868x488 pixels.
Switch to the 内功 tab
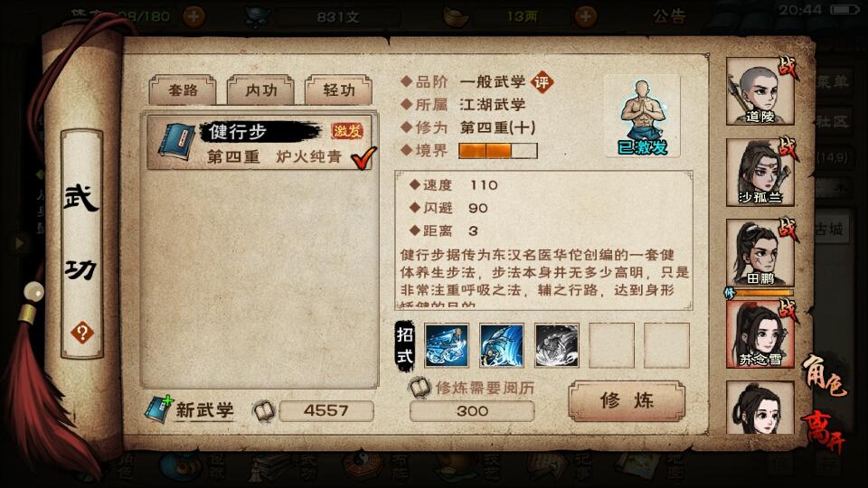tap(260, 89)
